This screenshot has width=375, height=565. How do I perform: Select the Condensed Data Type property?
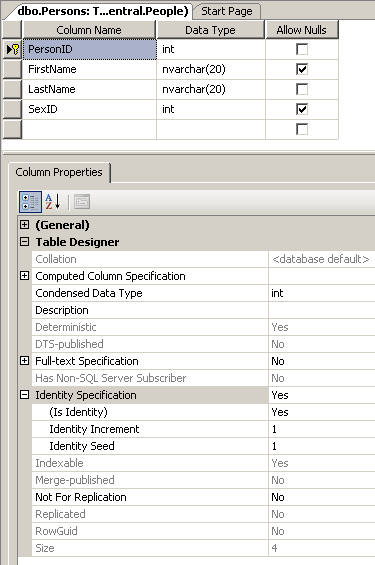tap(150, 293)
